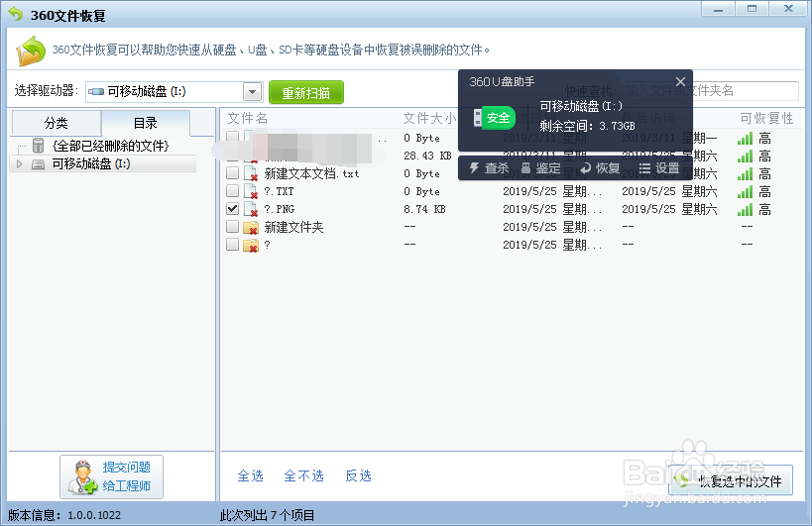Open the 选择驱动器 dropdown arrow

pos(252,92)
